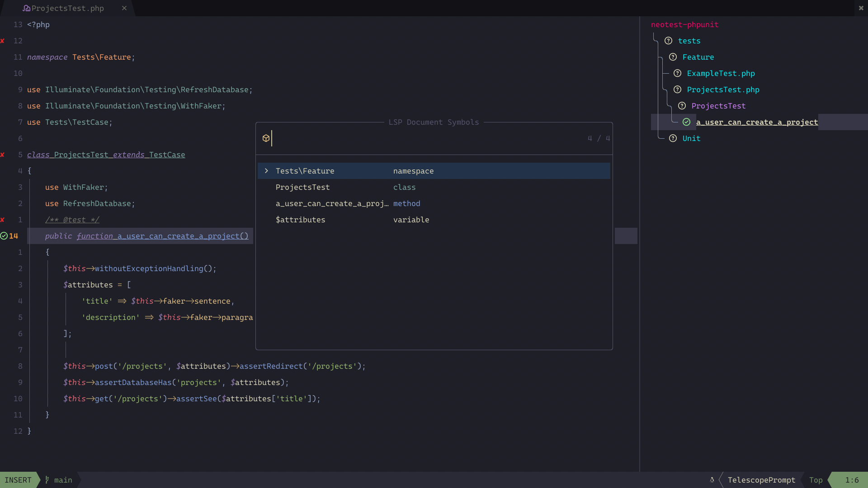Expand the Tests\Feature namespace in symbol picker

(266, 171)
